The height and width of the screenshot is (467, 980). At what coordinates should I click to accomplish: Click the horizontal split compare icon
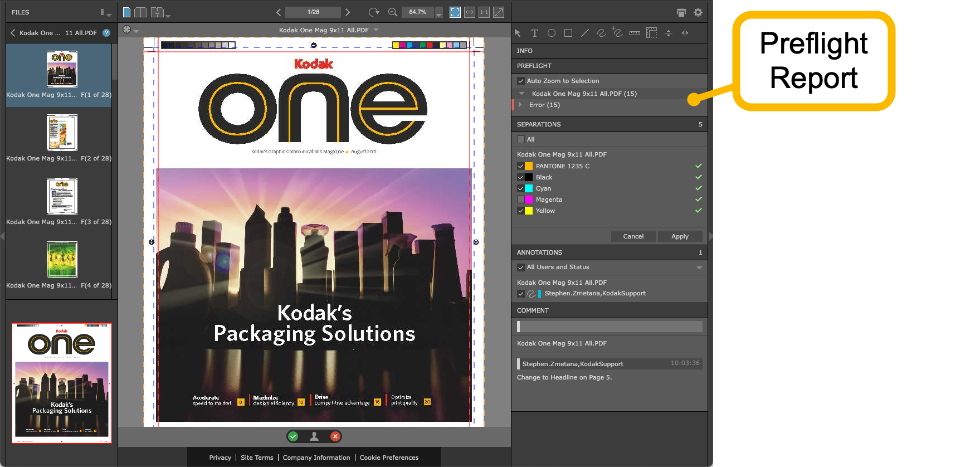[x=685, y=33]
